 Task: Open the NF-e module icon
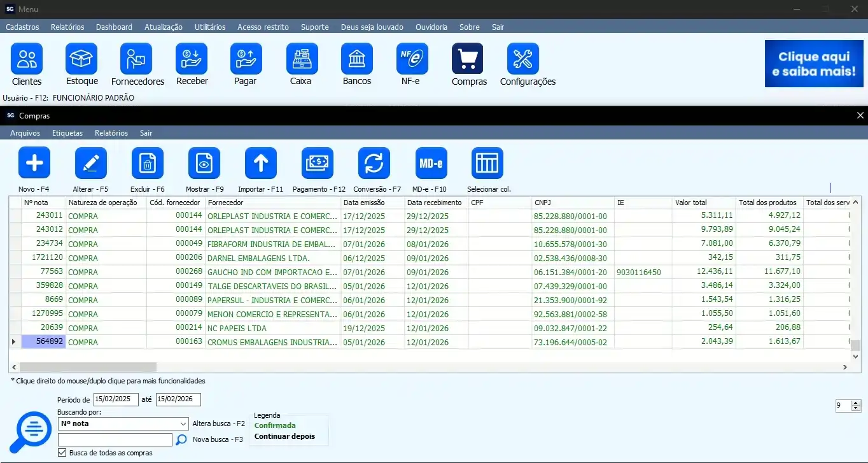(x=412, y=59)
